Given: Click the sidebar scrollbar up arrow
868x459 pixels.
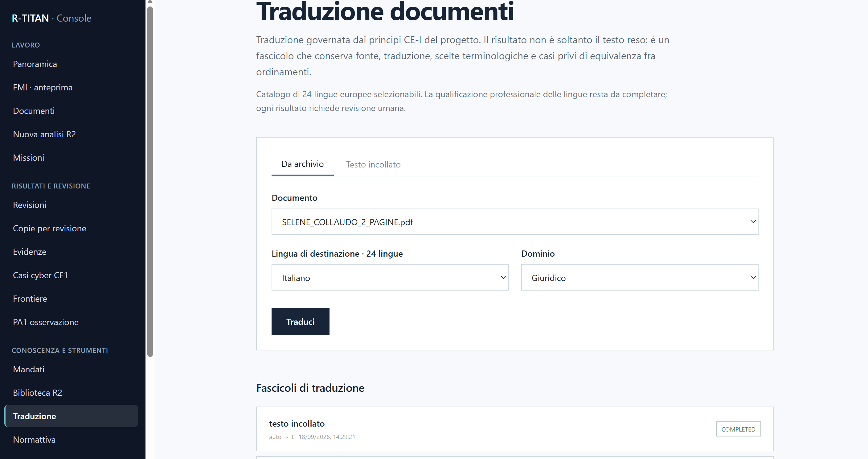Looking at the screenshot, I should 150,2.
